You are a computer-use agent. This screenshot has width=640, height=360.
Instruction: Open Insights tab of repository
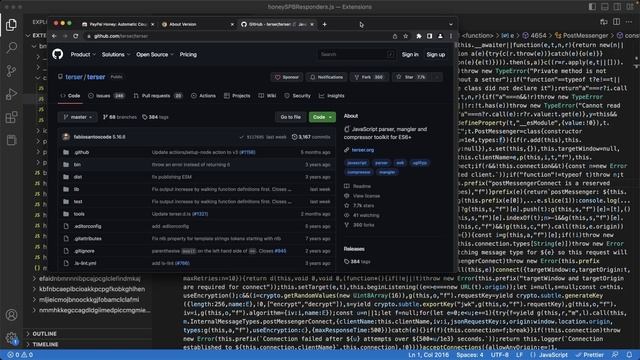(x=331, y=96)
